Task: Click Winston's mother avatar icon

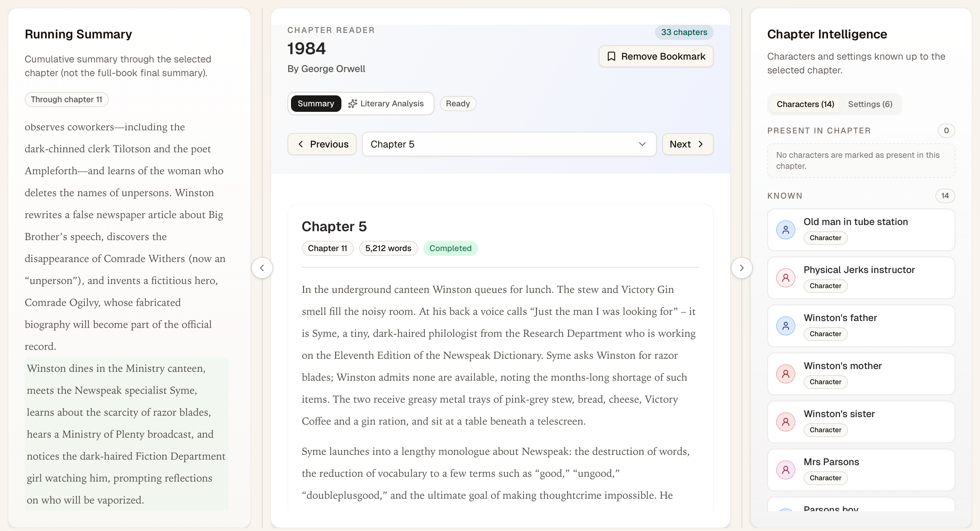Action: [786, 374]
